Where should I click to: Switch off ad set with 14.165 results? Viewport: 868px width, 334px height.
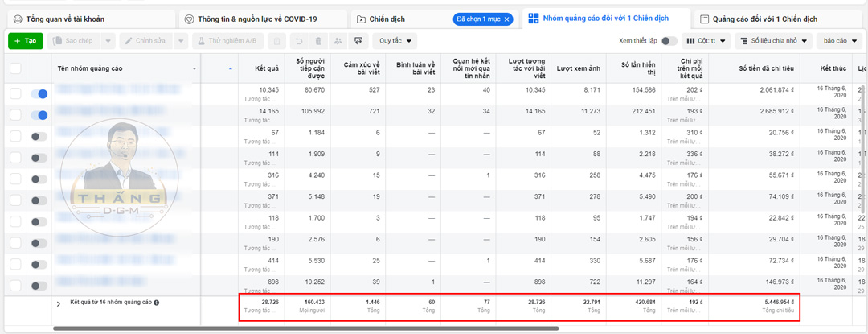click(39, 115)
